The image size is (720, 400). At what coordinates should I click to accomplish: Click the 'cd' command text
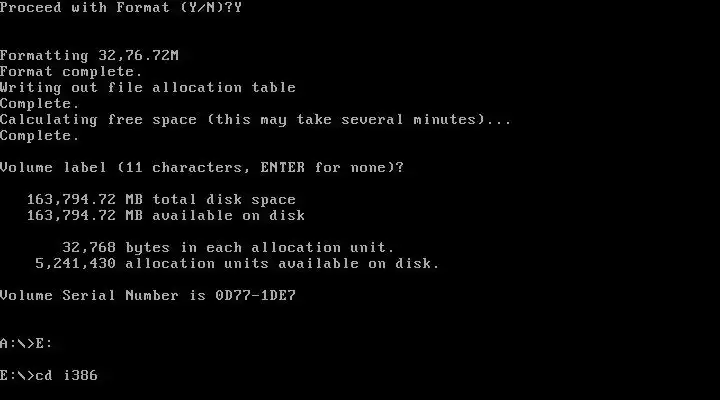coord(44,376)
